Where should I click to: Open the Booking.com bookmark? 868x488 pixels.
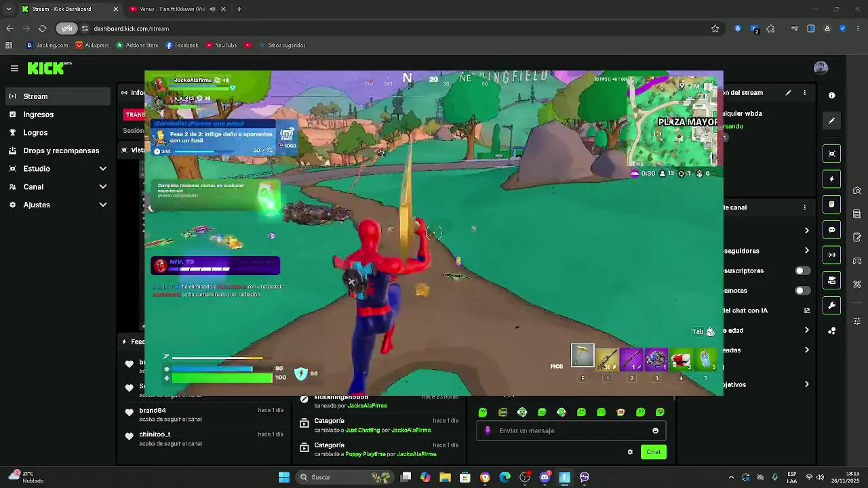click(47, 45)
